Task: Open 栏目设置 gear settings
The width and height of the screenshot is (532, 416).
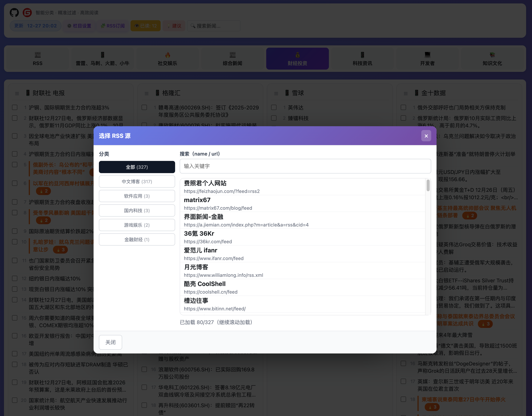Action: [x=79, y=26]
